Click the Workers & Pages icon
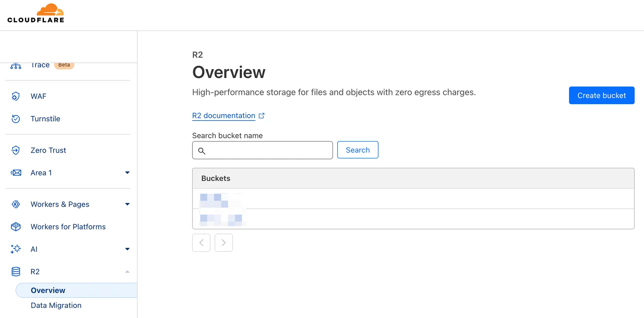Viewport: 644px width, 318px height. (x=15, y=204)
